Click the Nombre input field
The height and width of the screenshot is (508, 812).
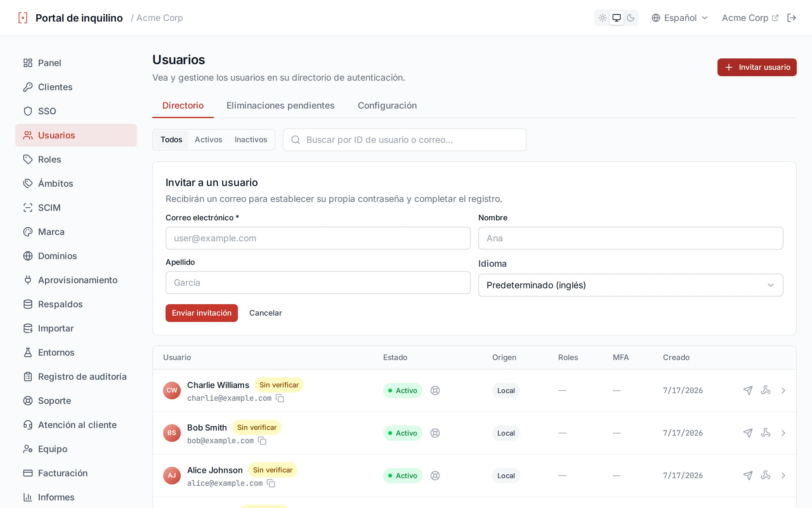click(631, 238)
